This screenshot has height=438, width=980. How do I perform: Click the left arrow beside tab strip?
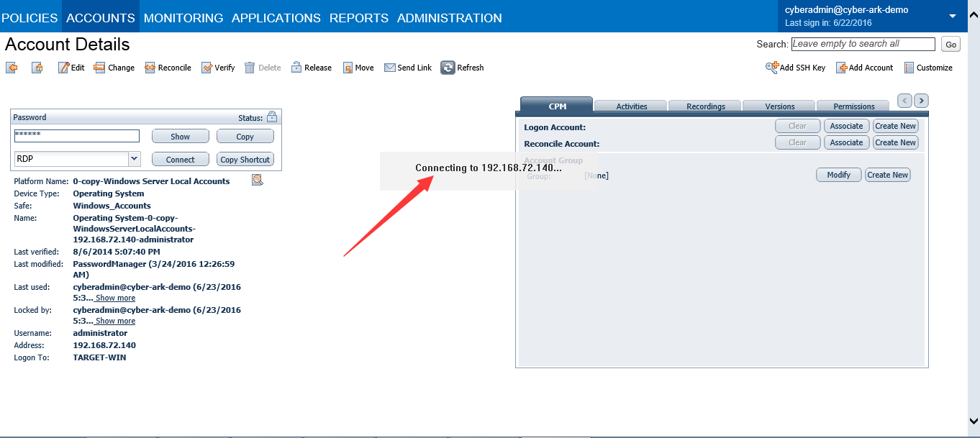click(904, 101)
